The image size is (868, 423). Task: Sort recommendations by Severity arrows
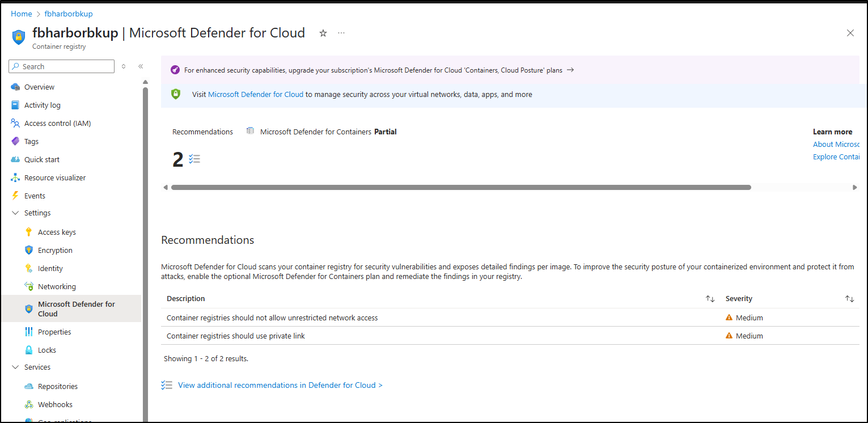pyautogui.click(x=849, y=299)
